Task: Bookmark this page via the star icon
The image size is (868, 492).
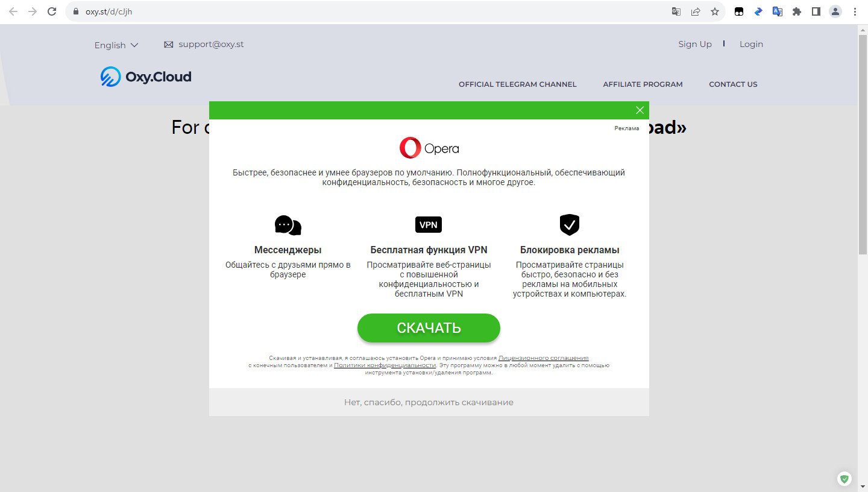Action: point(715,11)
